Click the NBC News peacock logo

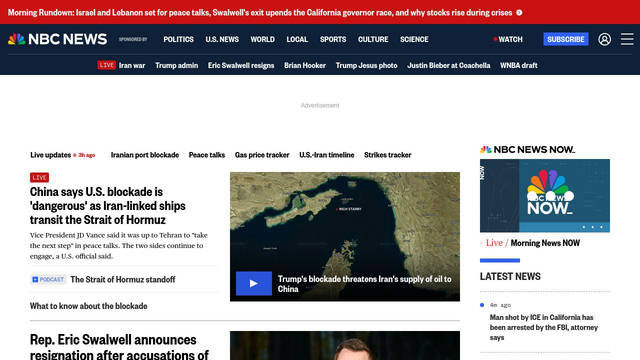tap(57, 39)
